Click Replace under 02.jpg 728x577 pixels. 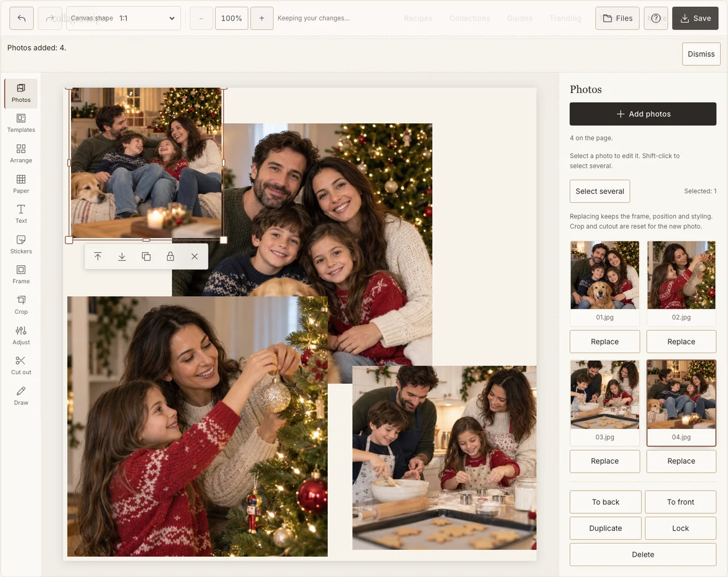point(681,342)
